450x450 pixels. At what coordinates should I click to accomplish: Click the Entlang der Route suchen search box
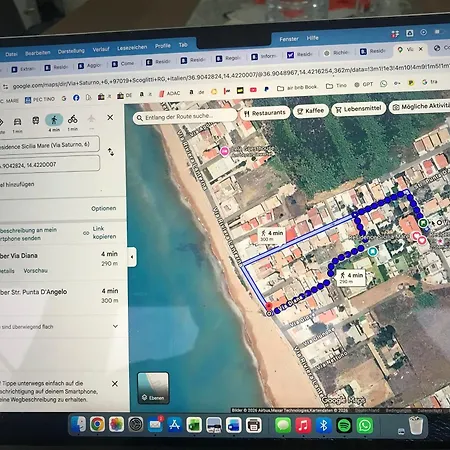click(184, 117)
